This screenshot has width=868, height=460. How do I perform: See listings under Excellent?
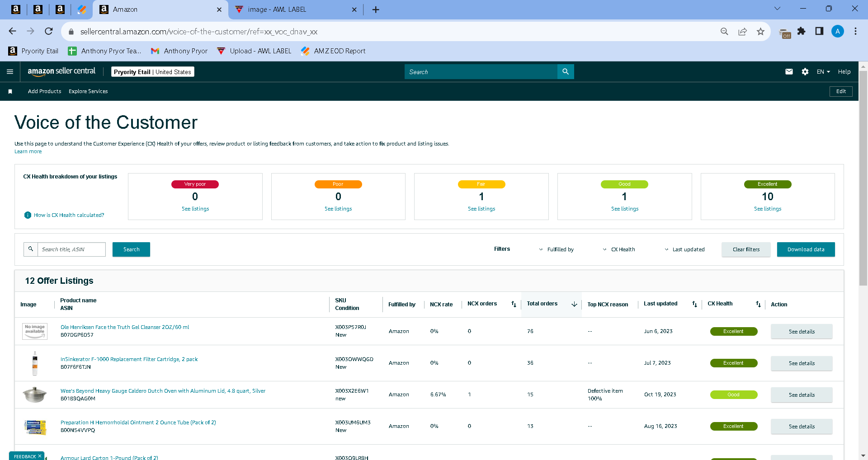coord(768,209)
